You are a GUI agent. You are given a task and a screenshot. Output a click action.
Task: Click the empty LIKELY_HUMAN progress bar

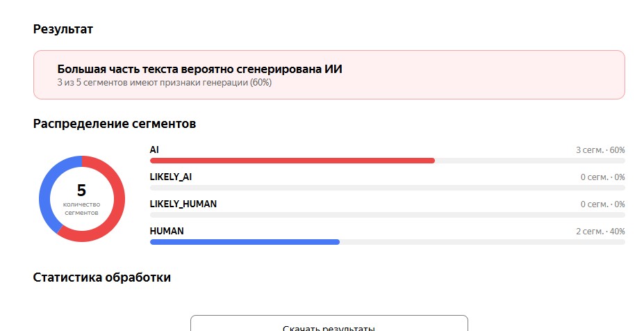click(388, 215)
